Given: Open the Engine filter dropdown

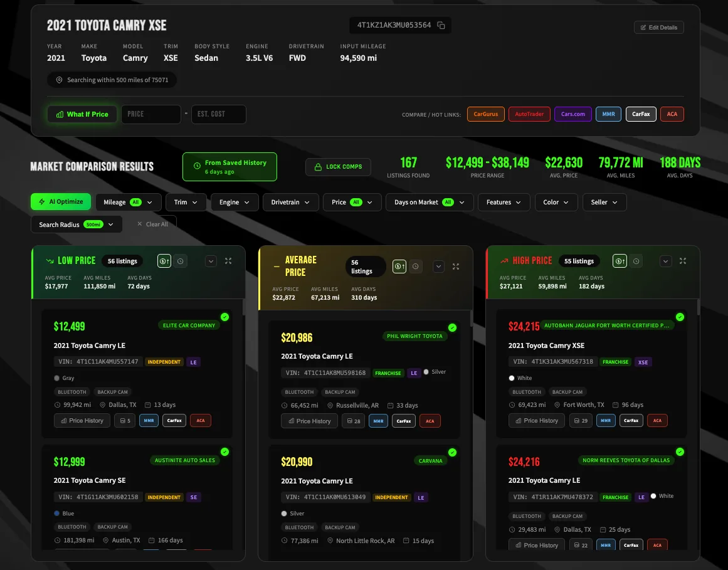Looking at the screenshot, I should click(235, 203).
